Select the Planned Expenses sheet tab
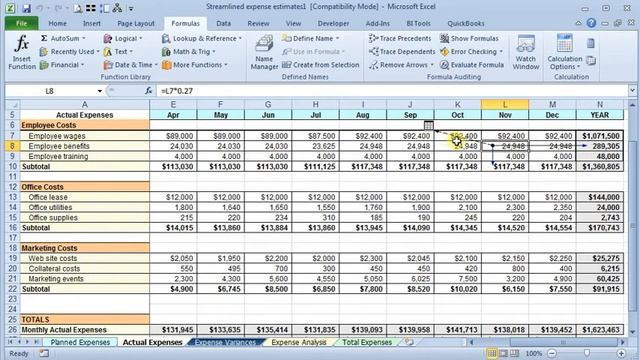 pyautogui.click(x=80, y=342)
